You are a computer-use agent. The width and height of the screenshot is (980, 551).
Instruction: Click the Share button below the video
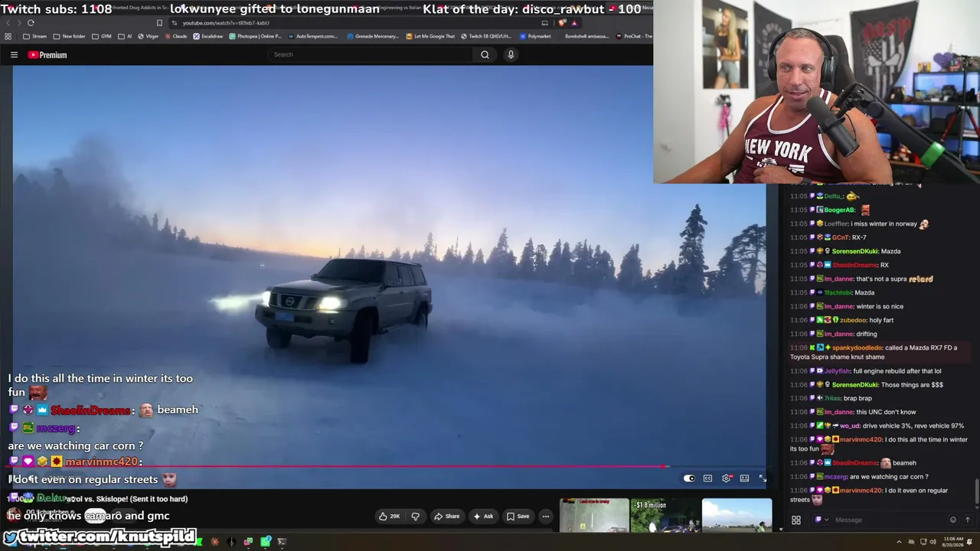pos(446,517)
